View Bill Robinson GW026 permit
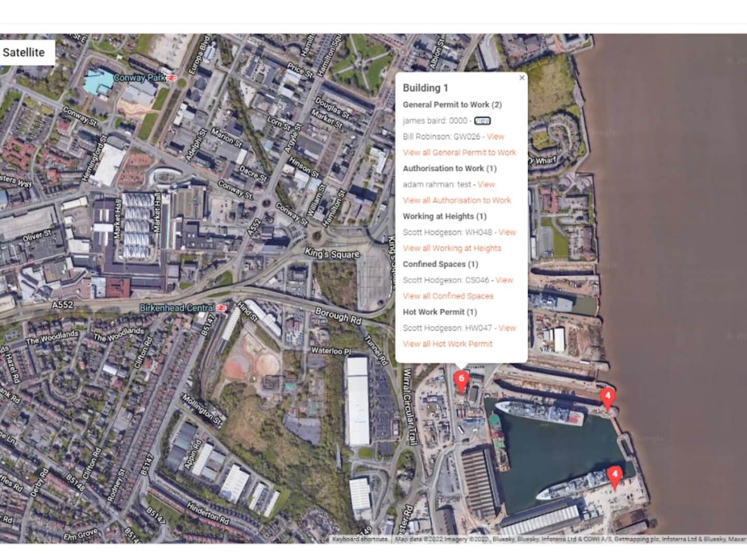Image resolution: width=747 pixels, height=560 pixels. point(495,136)
